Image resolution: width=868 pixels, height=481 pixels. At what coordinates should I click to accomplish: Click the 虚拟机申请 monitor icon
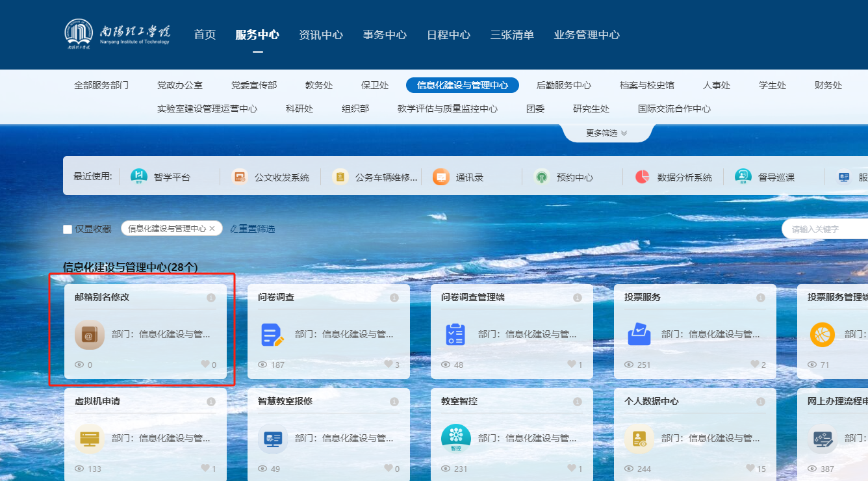(x=90, y=438)
